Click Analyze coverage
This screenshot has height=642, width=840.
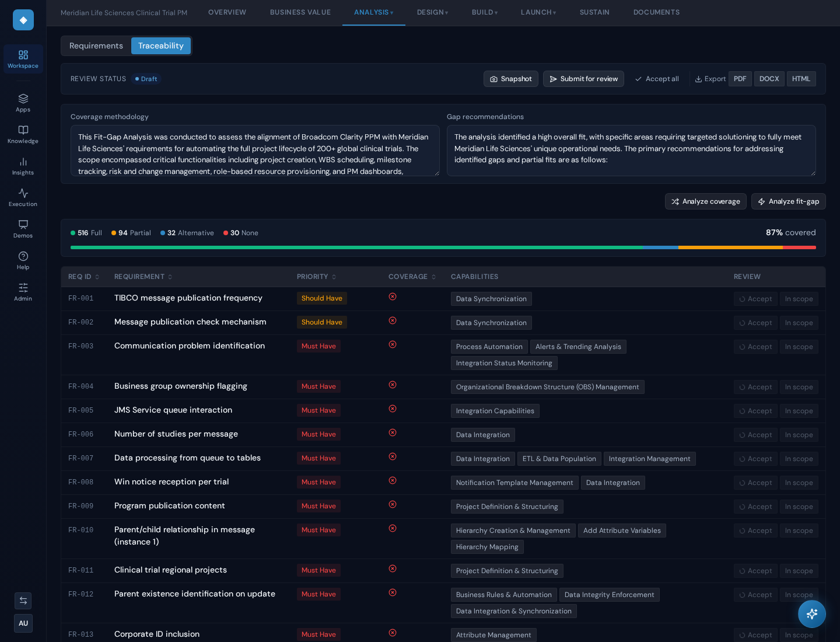point(706,201)
